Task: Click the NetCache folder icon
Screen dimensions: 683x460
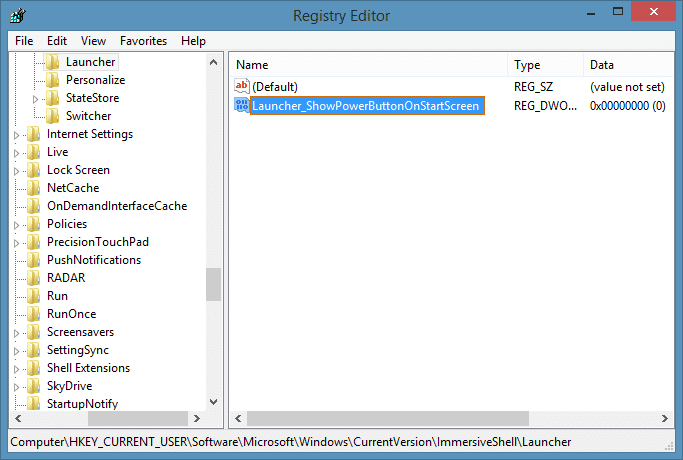Action: (x=34, y=188)
